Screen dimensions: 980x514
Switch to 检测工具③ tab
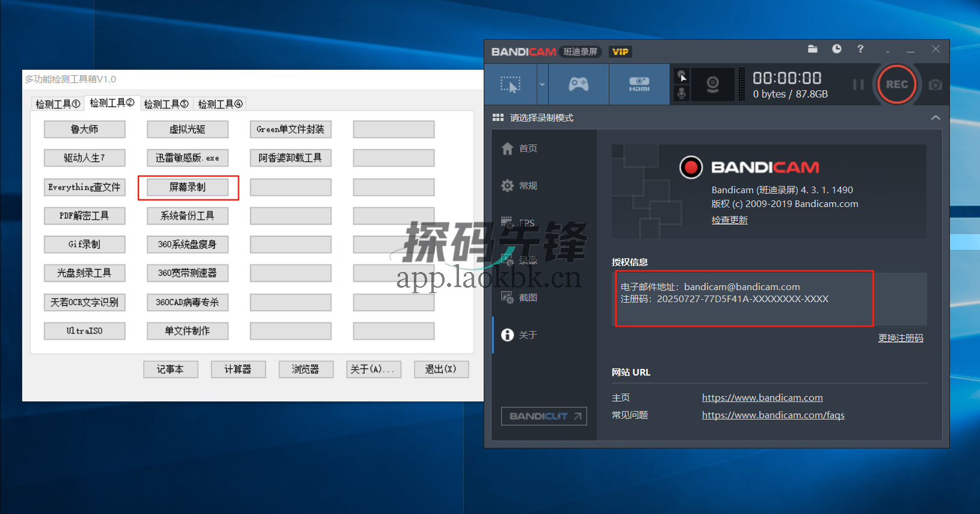click(166, 104)
